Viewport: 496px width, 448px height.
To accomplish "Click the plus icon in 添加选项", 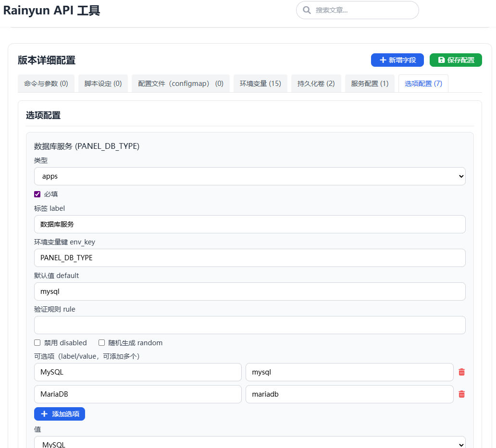I will (x=44, y=414).
